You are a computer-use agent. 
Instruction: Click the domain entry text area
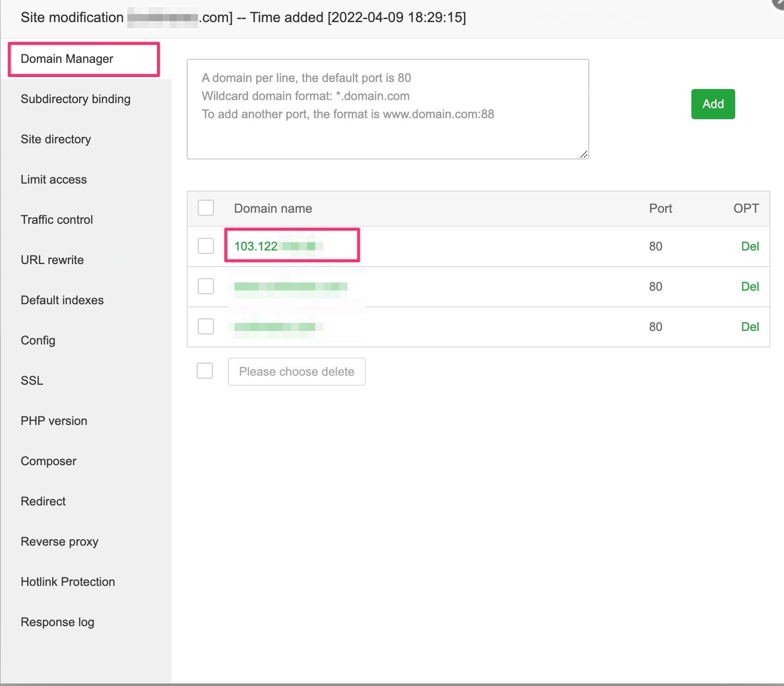[387, 109]
